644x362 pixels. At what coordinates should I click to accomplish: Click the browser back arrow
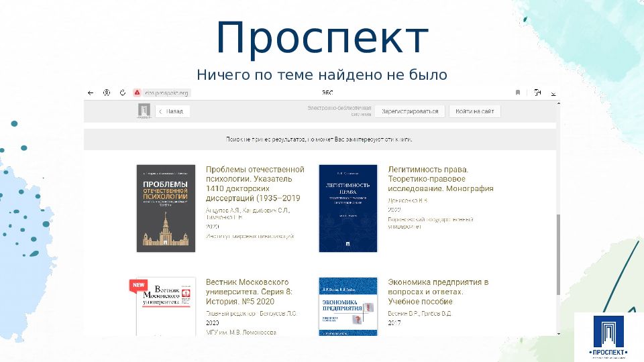[91, 93]
